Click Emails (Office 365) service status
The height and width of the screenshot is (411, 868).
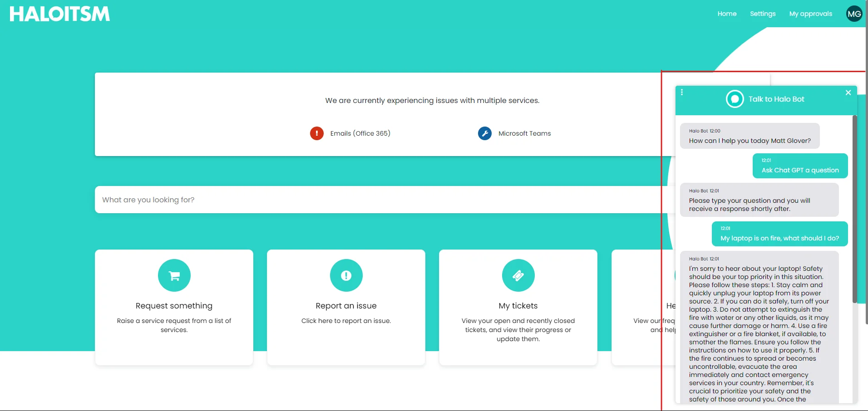click(360, 133)
